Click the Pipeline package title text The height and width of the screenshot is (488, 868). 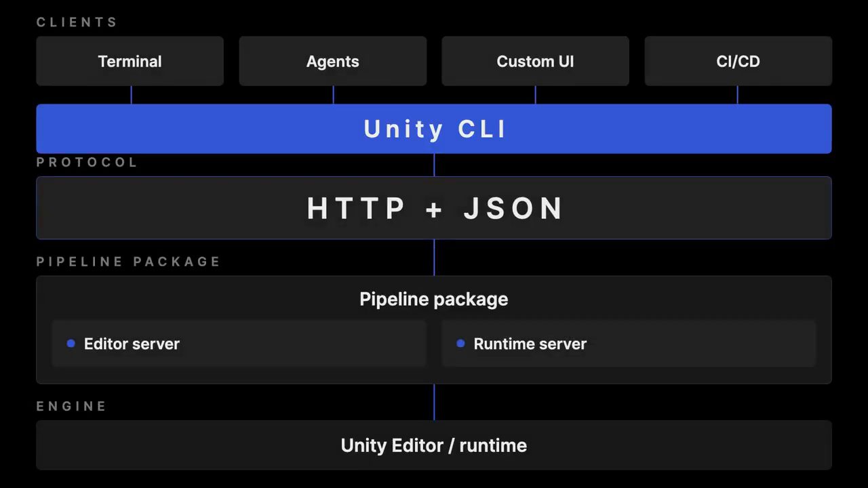pyautogui.click(x=434, y=299)
